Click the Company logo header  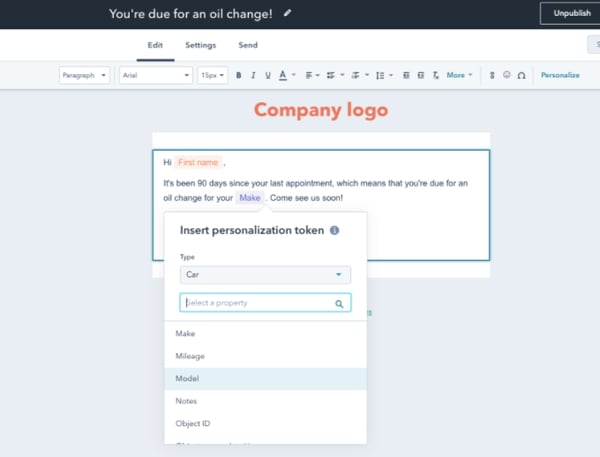click(321, 110)
